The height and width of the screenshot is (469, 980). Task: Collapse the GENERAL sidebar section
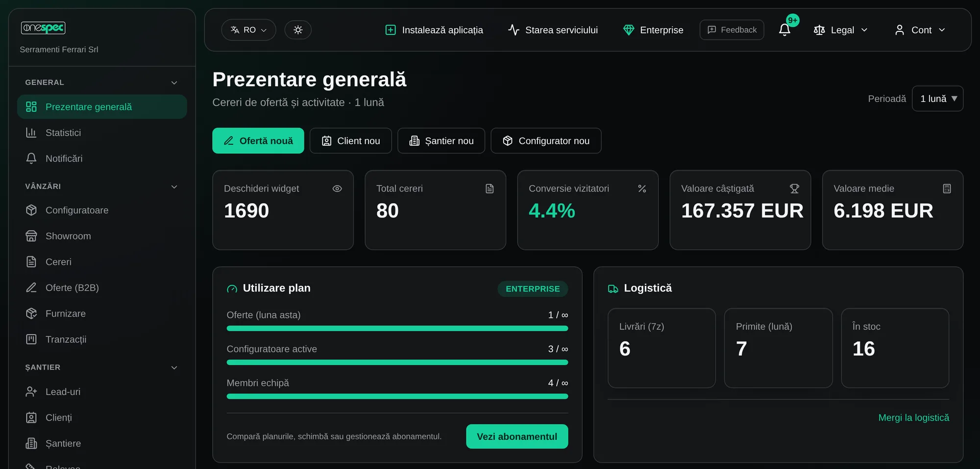[x=102, y=82]
